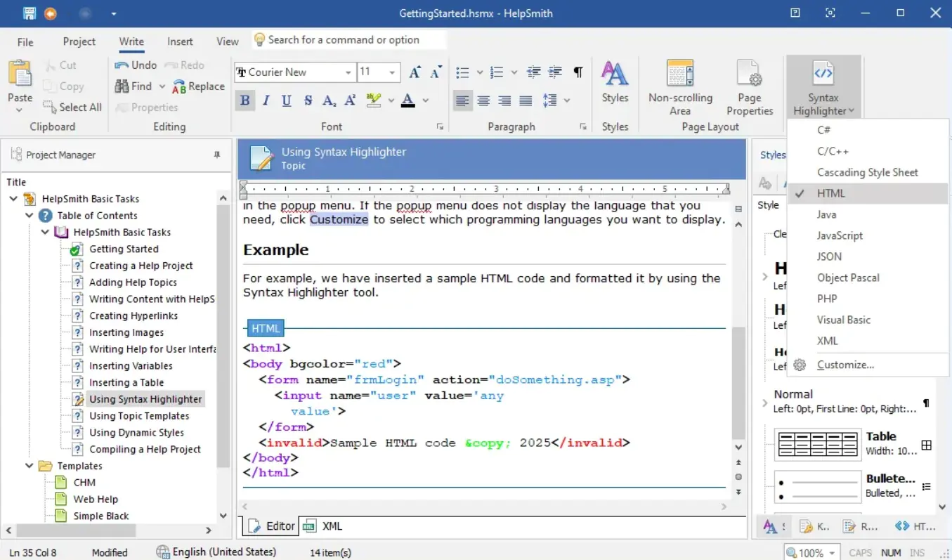
Task: Click the Undo button
Action: (136, 65)
